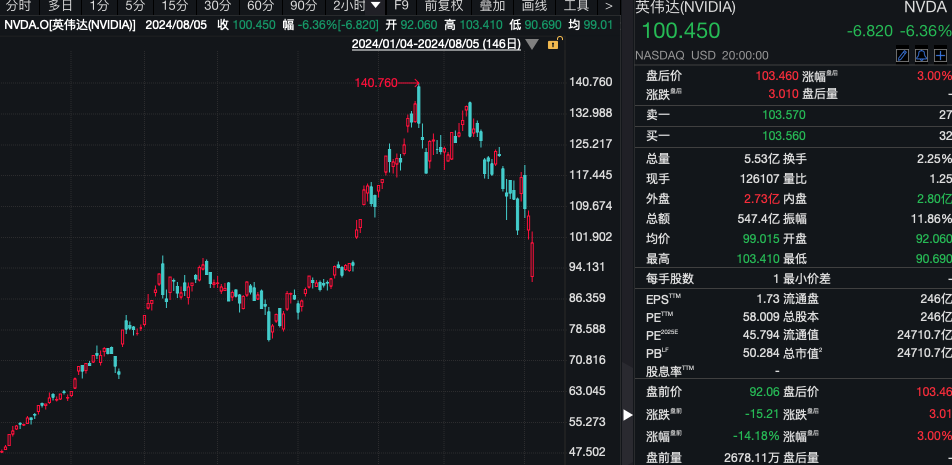
Task: Click the -6.36% change in side panel header
Action: 926,31
